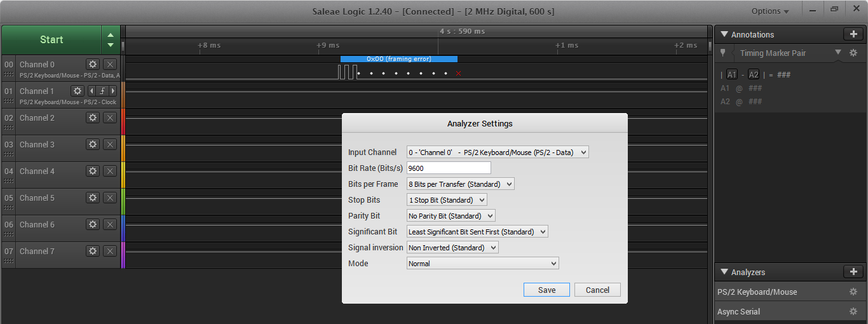868x324 pixels.
Task: Select the A1 timing marker
Action: point(733,75)
